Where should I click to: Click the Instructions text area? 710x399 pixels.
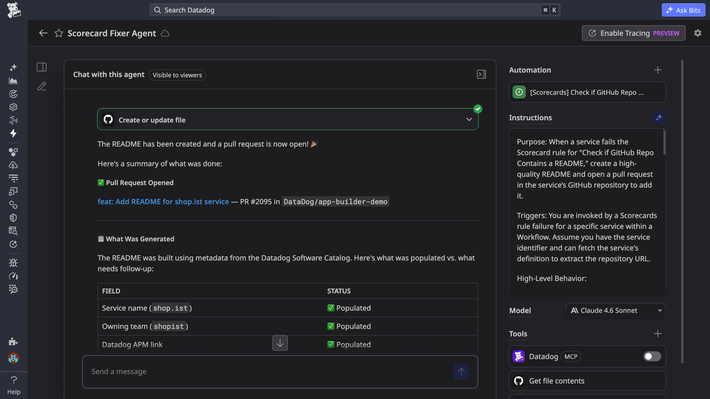pos(587,212)
